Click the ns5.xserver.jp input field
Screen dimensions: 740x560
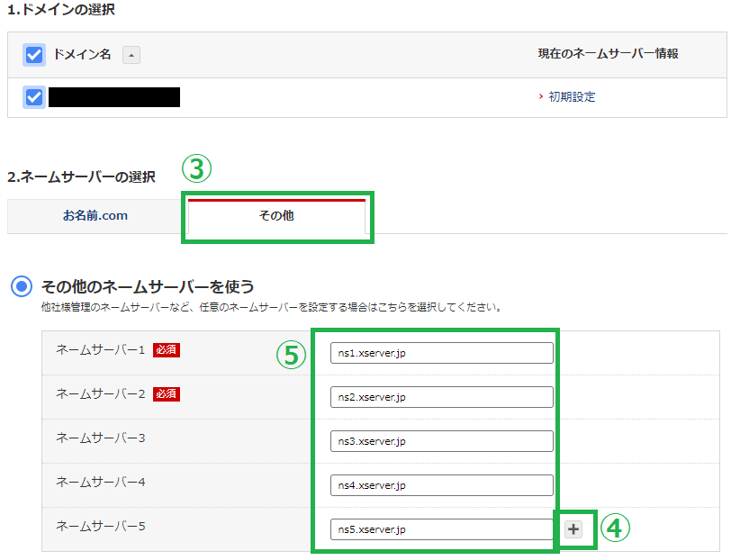440,528
